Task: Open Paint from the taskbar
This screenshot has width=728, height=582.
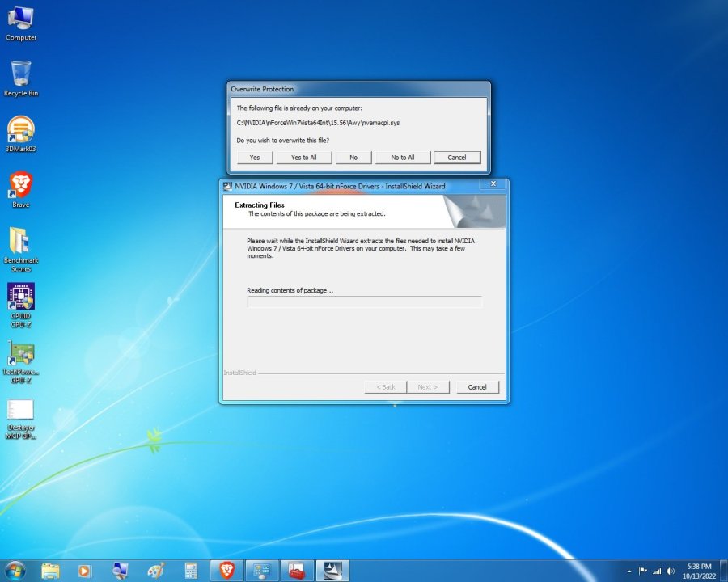Action: pyautogui.click(x=155, y=571)
